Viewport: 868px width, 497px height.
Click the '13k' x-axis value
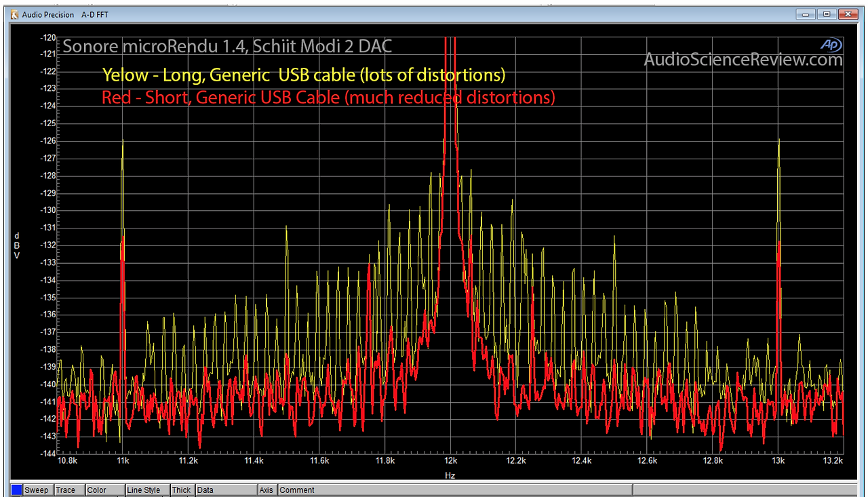(x=778, y=461)
